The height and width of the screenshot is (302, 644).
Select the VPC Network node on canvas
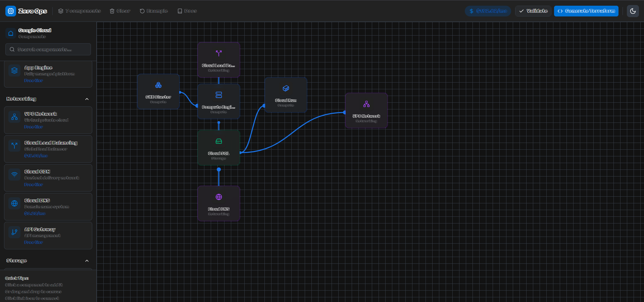(366, 111)
